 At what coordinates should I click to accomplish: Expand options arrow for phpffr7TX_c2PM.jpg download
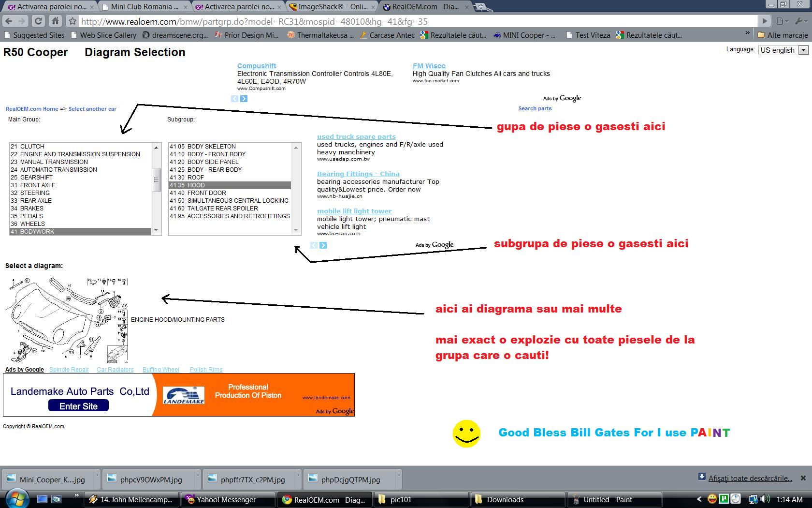(298, 477)
